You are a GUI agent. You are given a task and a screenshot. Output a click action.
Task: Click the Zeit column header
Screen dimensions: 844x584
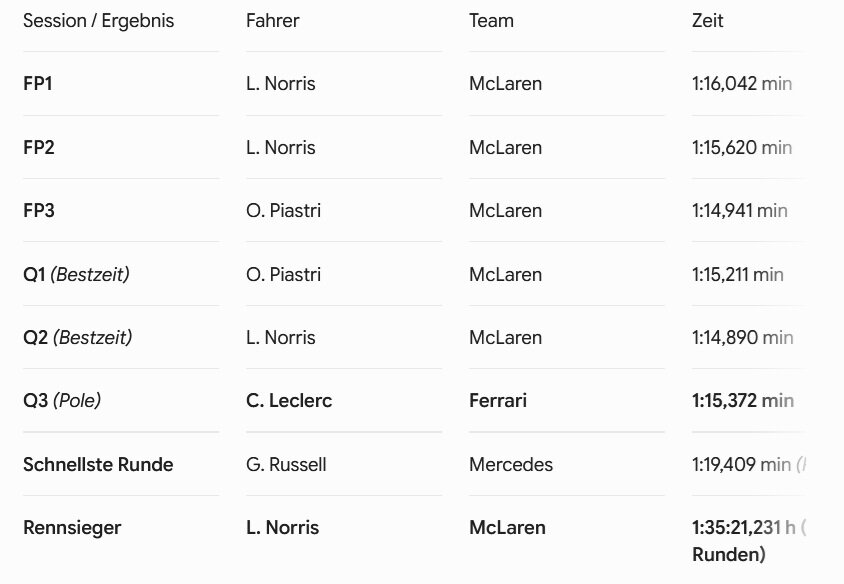(707, 21)
